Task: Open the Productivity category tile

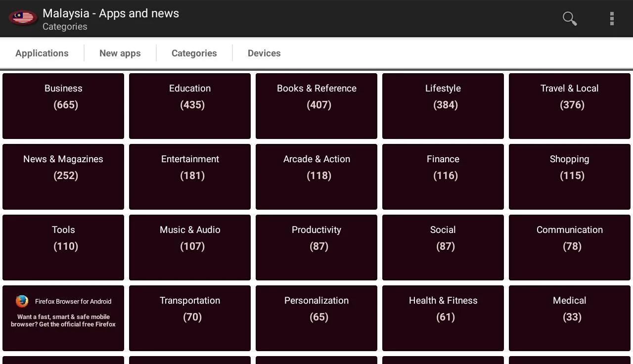Action: point(316,247)
